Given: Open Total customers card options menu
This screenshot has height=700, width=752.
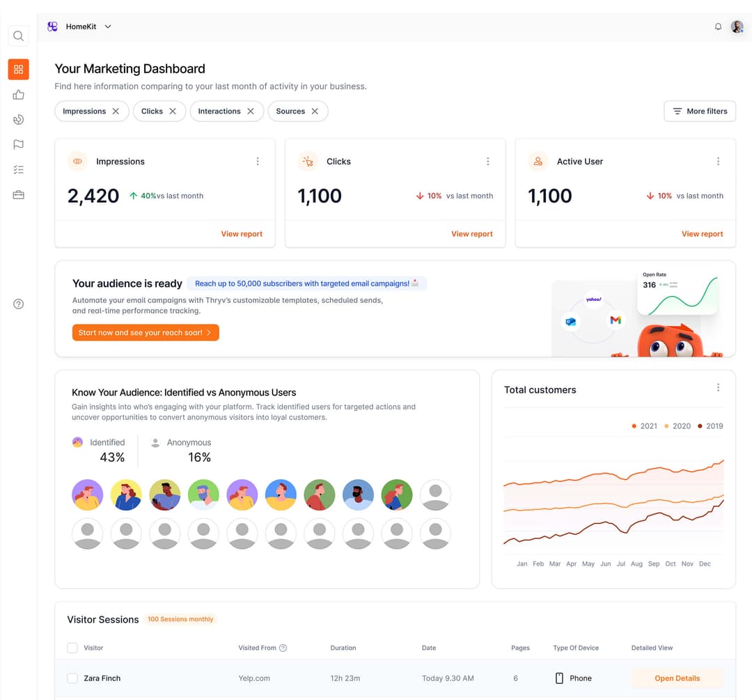Looking at the screenshot, I should pyautogui.click(x=718, y=388).
